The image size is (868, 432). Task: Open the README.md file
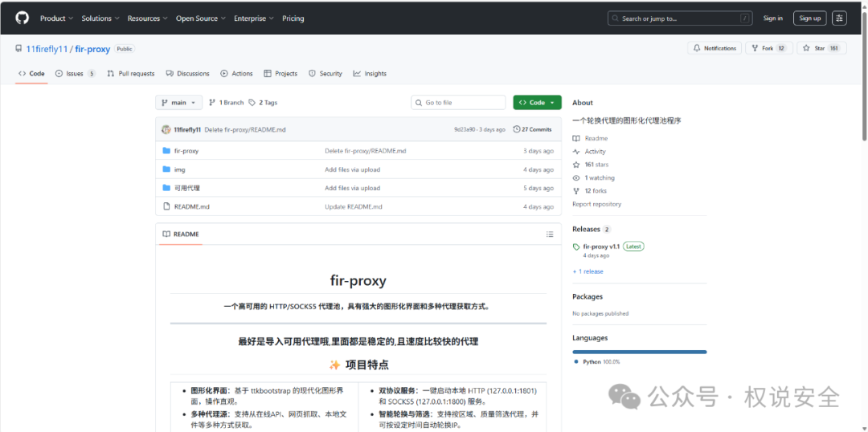[x=191, y=207]
